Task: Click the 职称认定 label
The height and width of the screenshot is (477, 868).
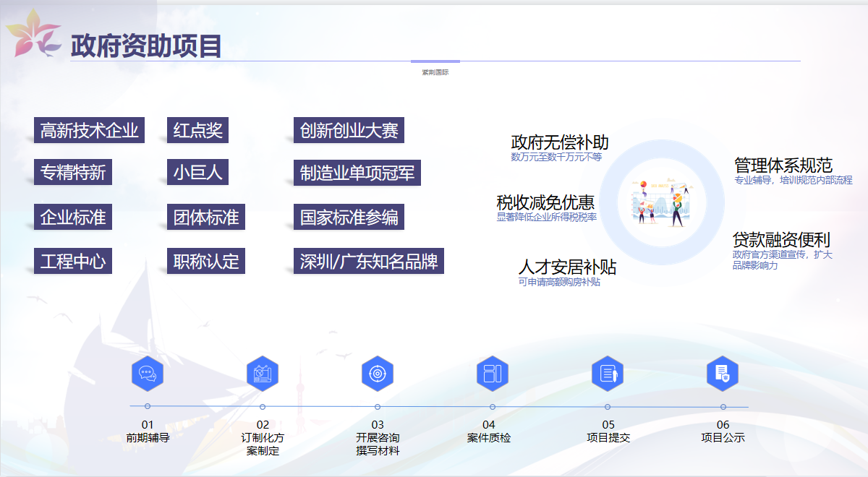Action: click(205, 261)
